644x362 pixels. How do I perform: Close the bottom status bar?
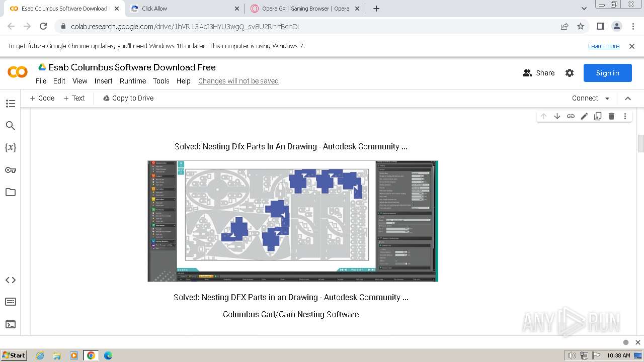[638, 342]
